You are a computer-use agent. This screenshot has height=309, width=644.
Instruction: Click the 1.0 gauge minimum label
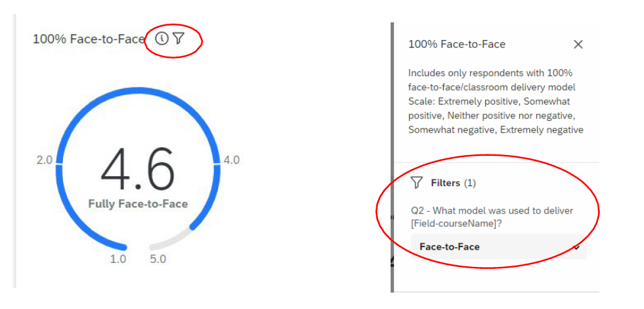coord(118,259)
